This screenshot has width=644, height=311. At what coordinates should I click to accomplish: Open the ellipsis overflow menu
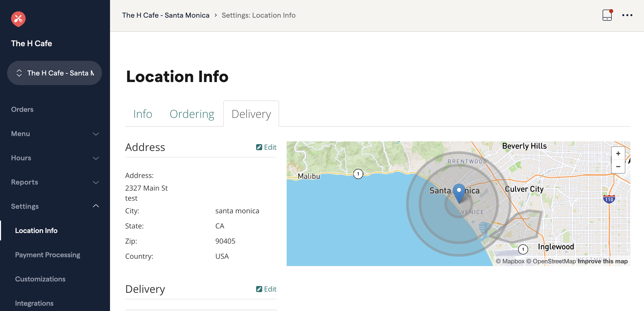click(627, 15)
